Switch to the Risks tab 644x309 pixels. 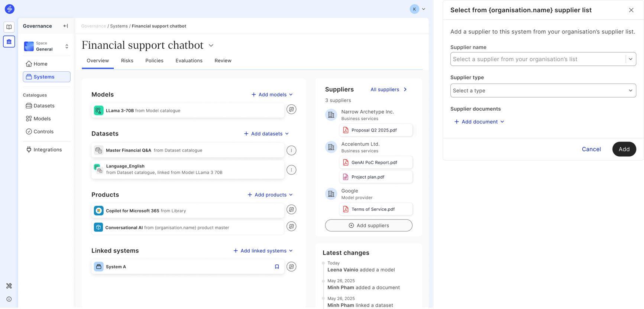click(x=127, y=61)
